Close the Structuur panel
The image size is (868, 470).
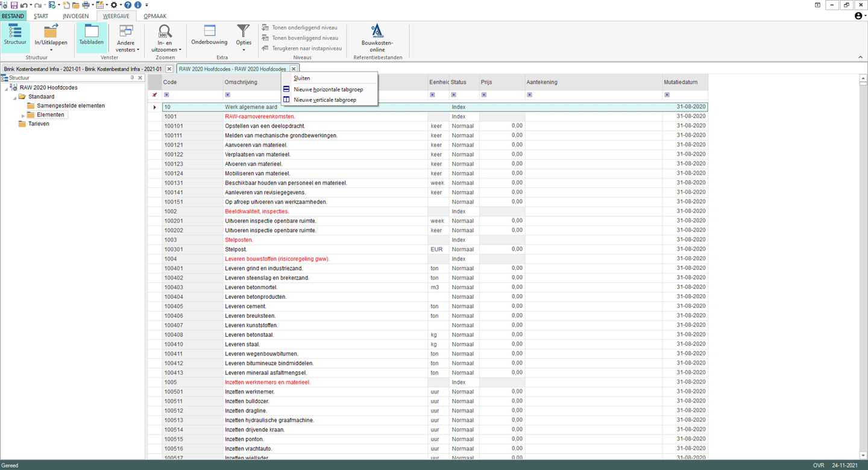click(x=140, y=78)
